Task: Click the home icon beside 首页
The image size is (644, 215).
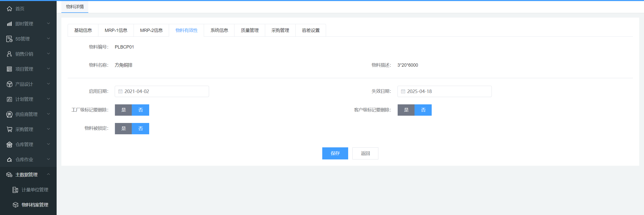Action: [x=9, y=9]
